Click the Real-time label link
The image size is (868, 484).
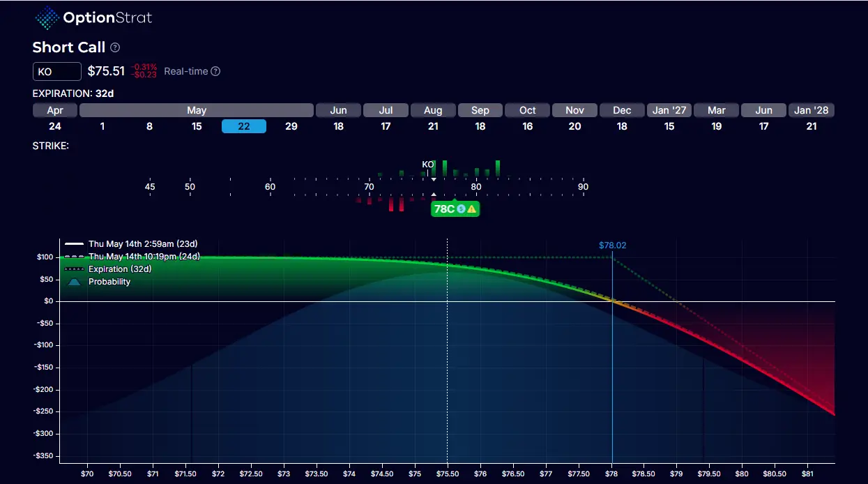coord(186,71)
